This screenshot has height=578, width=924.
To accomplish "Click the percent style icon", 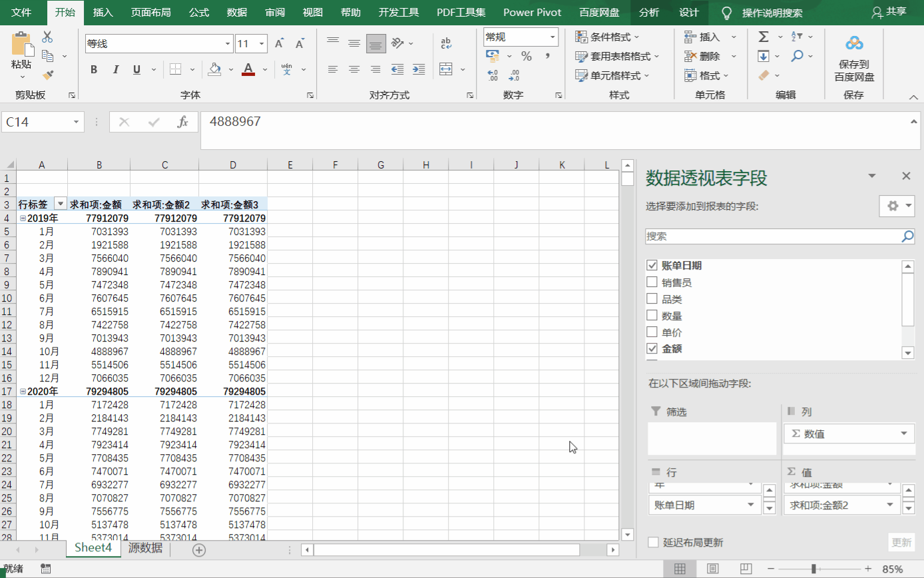I will point(526,56).
